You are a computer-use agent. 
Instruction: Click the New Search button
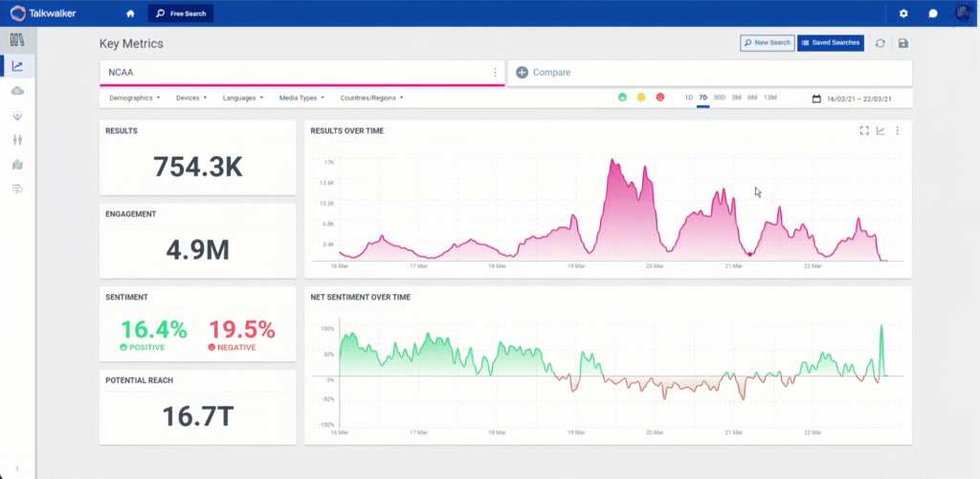click(x=768, y=43)
